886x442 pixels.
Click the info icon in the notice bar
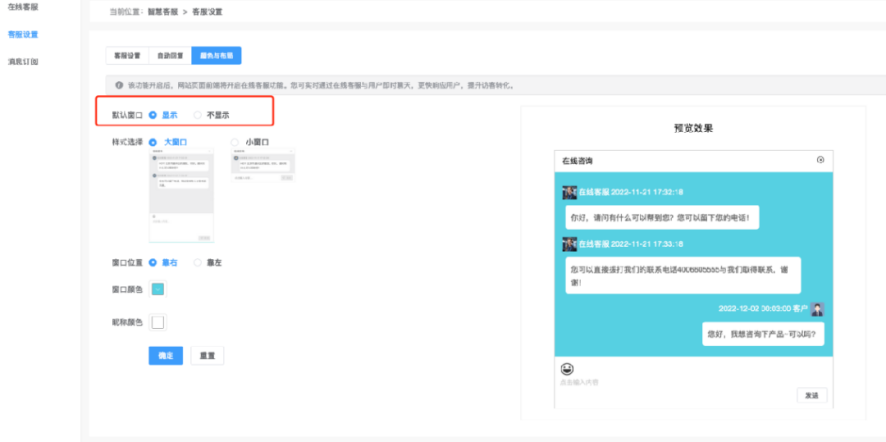[119, 85]
